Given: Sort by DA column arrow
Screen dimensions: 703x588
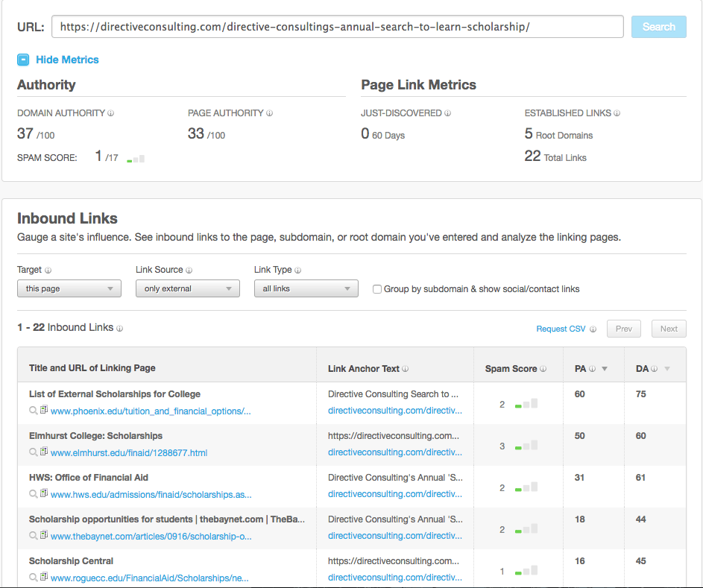Looking at the screenshot, I should click(667, 369).
